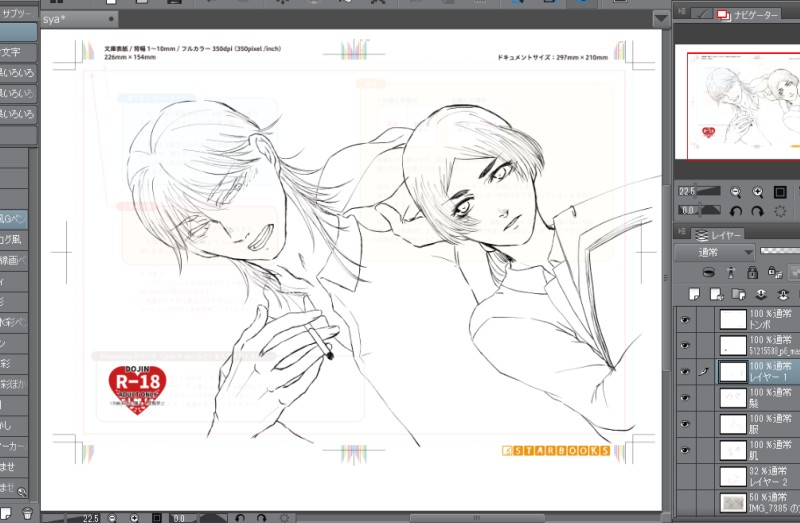Select the 文字 sub tool group
This screenshot has height=523, width=800.
[18, 52]
